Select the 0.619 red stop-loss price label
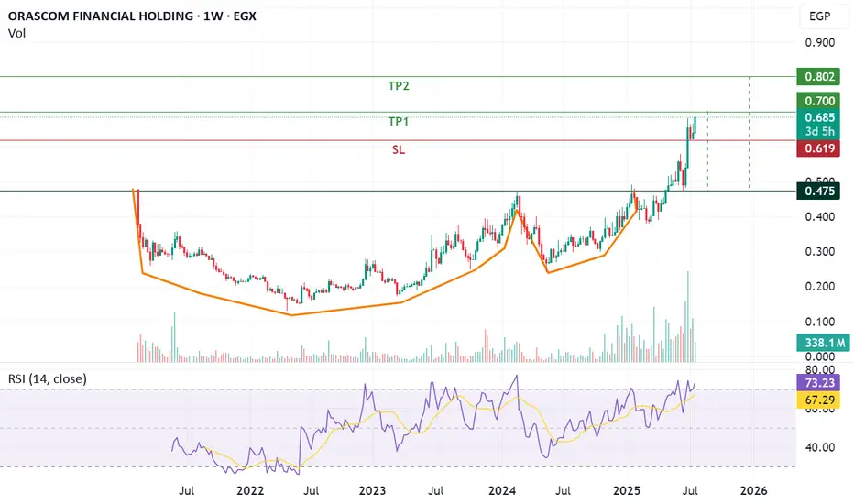The image size is (854, 504). (818, 148)
